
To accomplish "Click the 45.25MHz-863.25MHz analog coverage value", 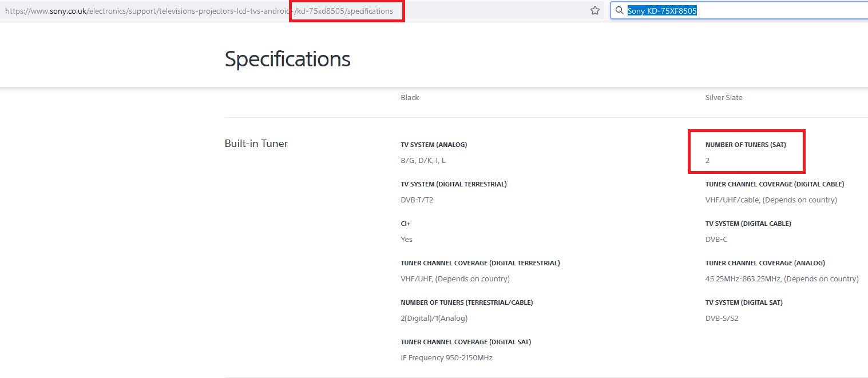I will tap(782, 279).
